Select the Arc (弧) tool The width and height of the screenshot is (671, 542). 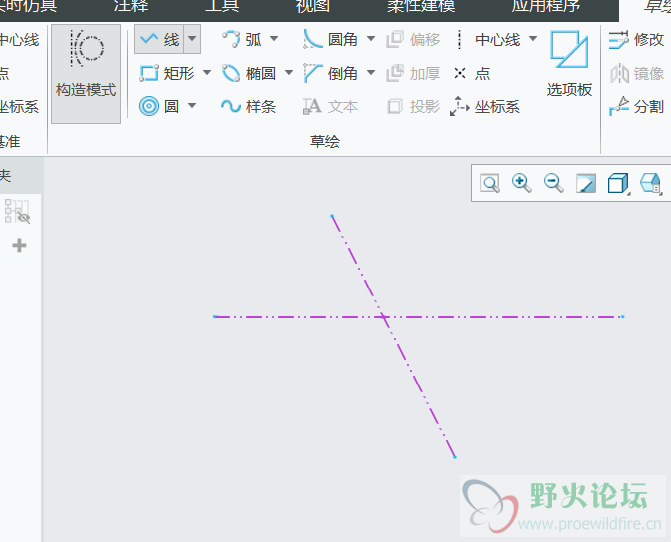[x=242, y=40]
